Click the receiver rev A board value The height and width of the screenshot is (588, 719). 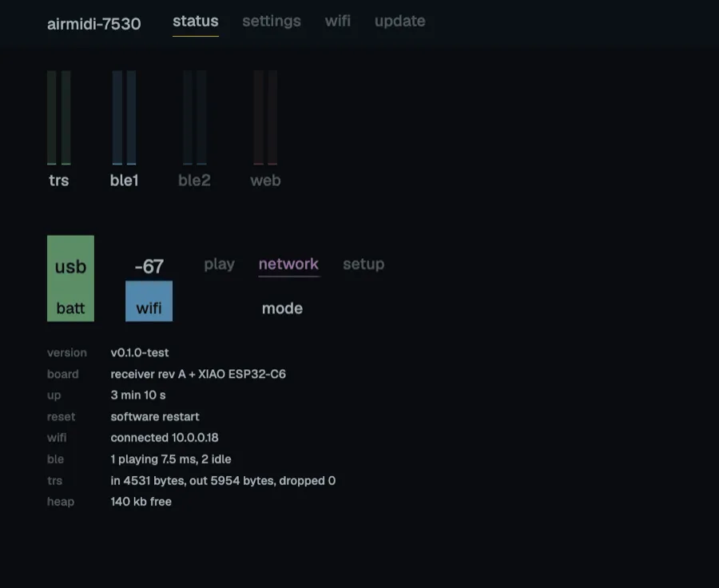click(x=198, y=374)
